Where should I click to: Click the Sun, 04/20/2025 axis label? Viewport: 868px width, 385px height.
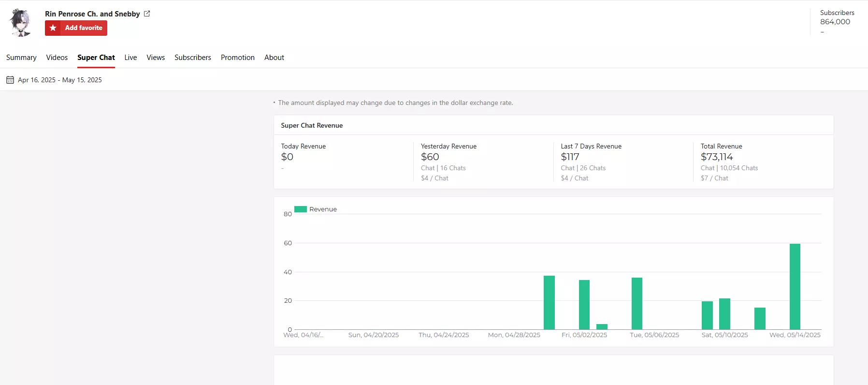pos(374,335)
